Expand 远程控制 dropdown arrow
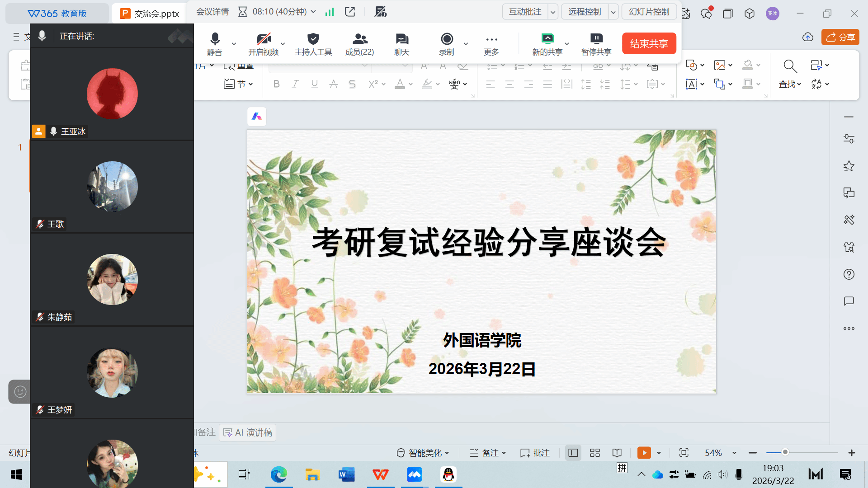 click(x=613, y=12)
